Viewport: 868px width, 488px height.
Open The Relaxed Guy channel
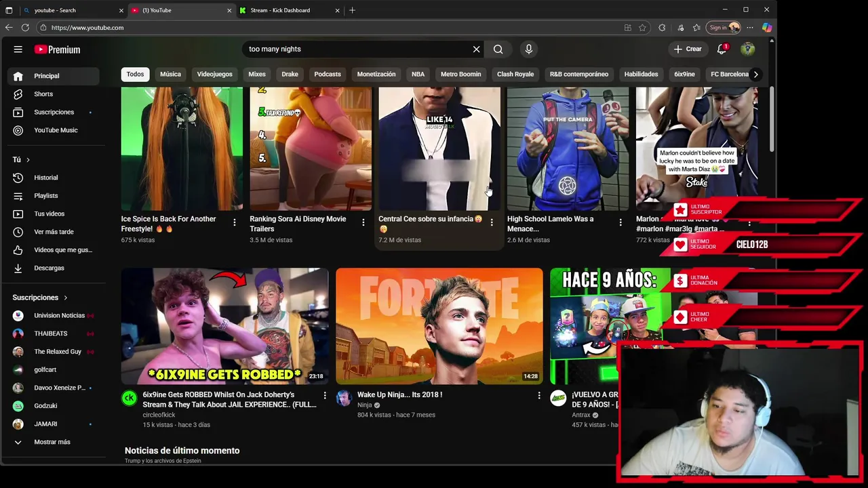tap(54, 352)
